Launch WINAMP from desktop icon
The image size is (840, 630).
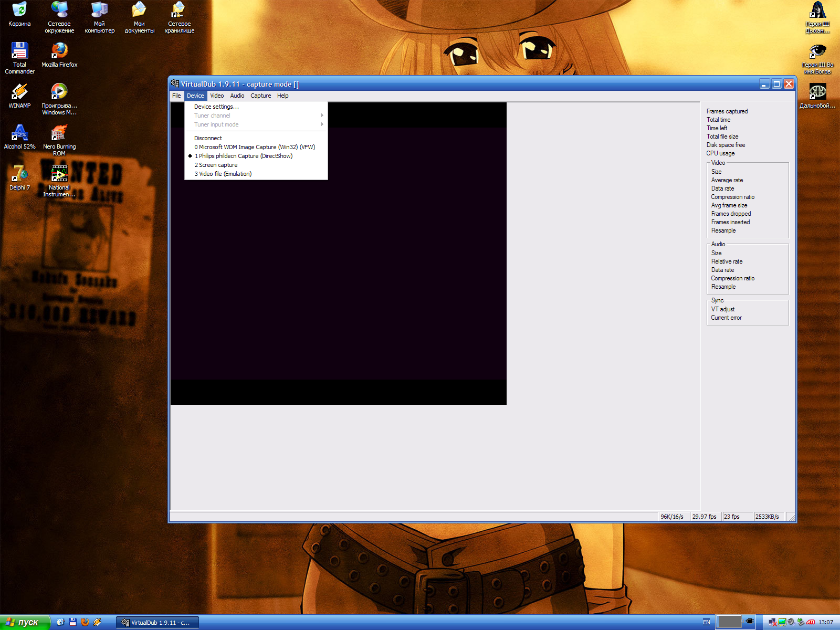click(x=19, y=96)
